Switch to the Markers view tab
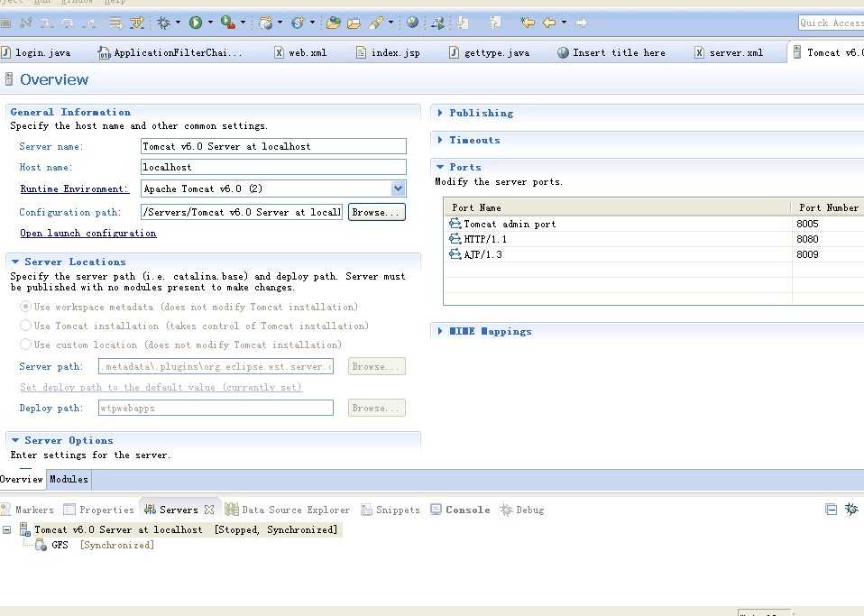The width and height of the screenshot is (864, 616). click(x=28, y=510)
